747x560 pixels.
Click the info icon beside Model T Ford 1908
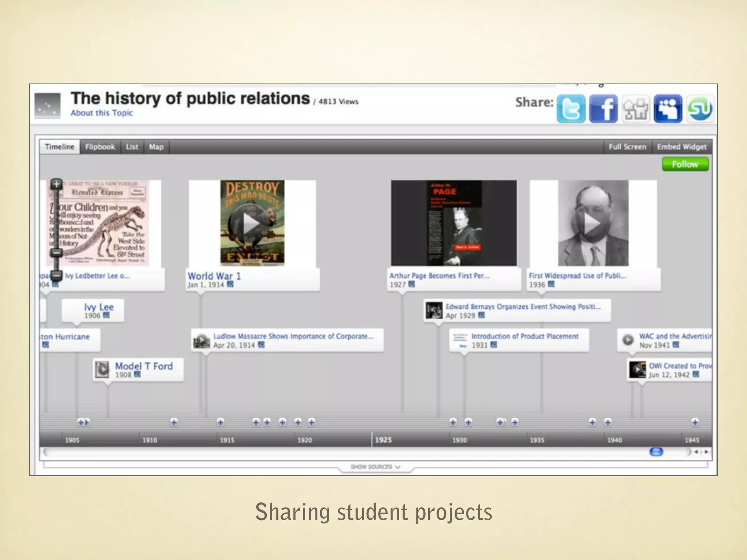[137, 374]
